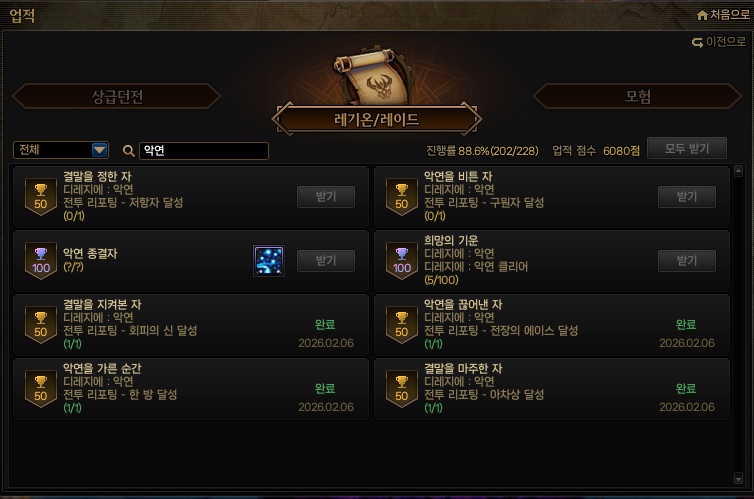Open the 전체 filter dropdown

point(61,150)
